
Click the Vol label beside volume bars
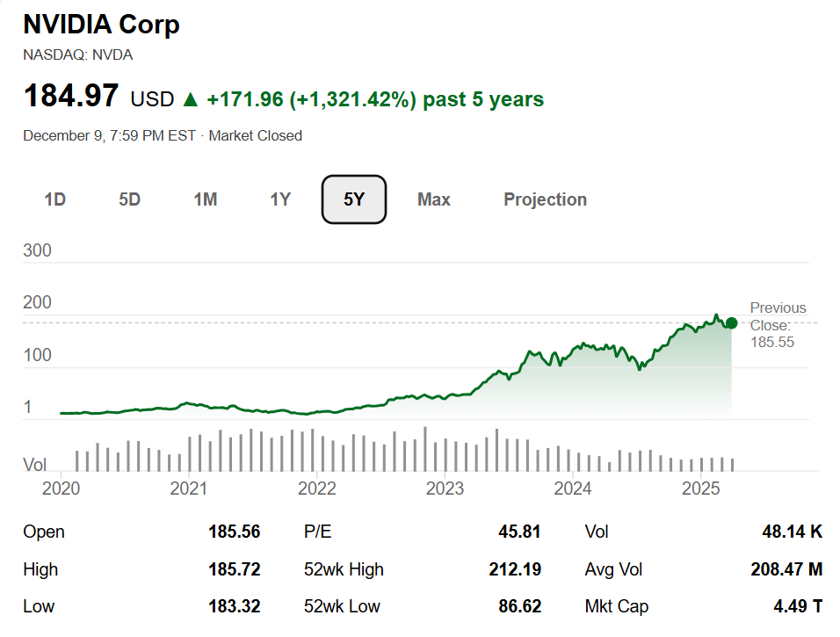(x=35, y=465)
